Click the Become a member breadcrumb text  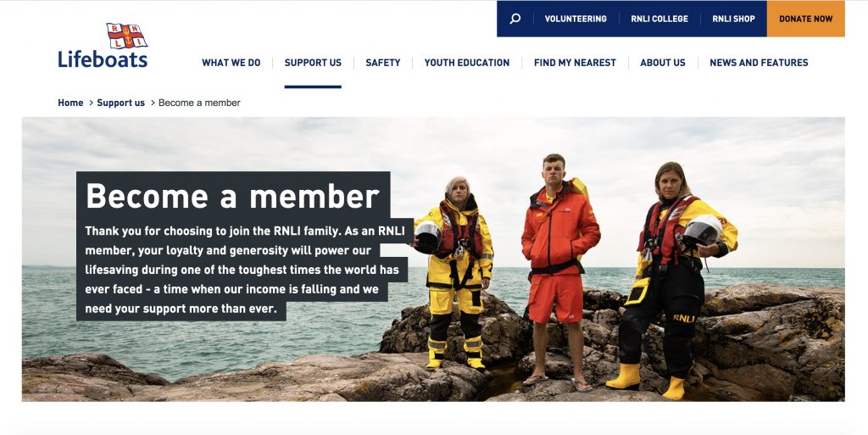pyautogui.click(x=199, y=103)
